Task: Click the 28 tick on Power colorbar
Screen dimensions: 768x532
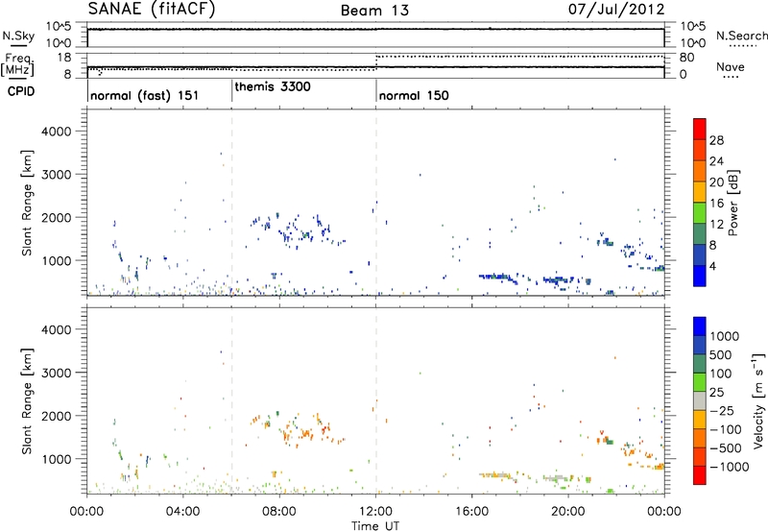Action: [x=716, y=140]
